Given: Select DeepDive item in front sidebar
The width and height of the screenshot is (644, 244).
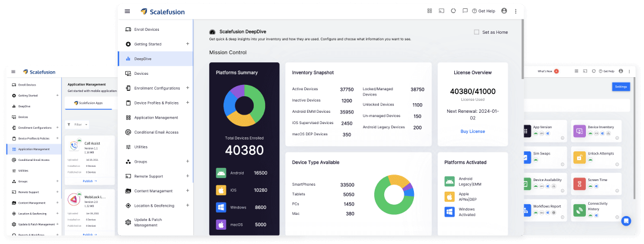Looking at the screenshot, I should pyautogui.click(x=155, y=59).
